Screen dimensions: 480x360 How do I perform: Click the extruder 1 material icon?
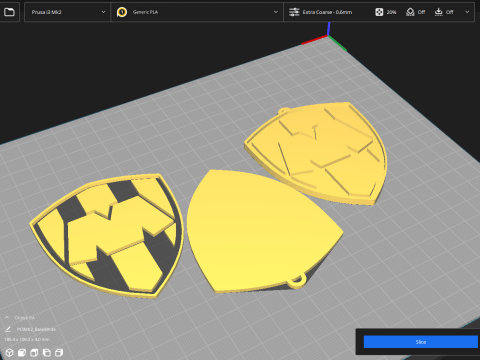coord(122,12)
